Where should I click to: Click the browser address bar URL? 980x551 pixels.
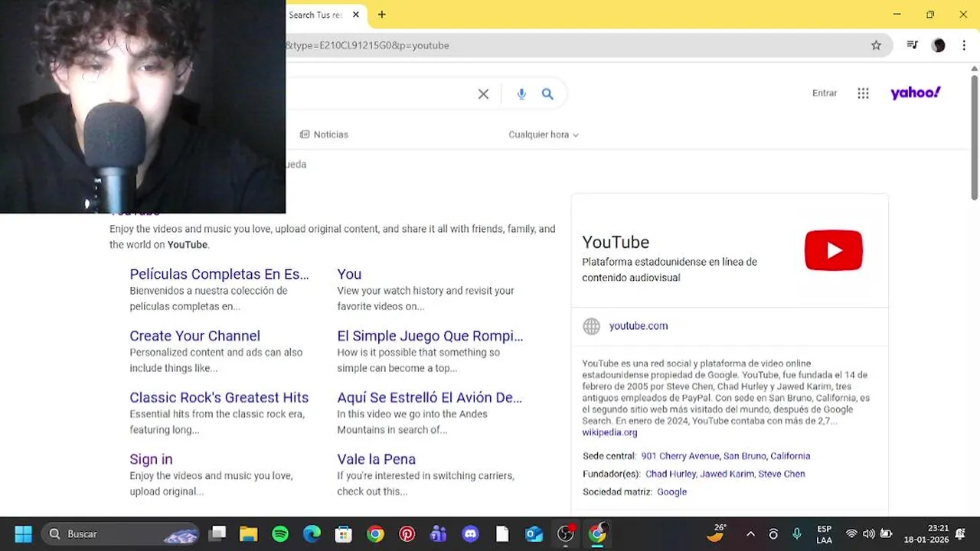[367, 45]
